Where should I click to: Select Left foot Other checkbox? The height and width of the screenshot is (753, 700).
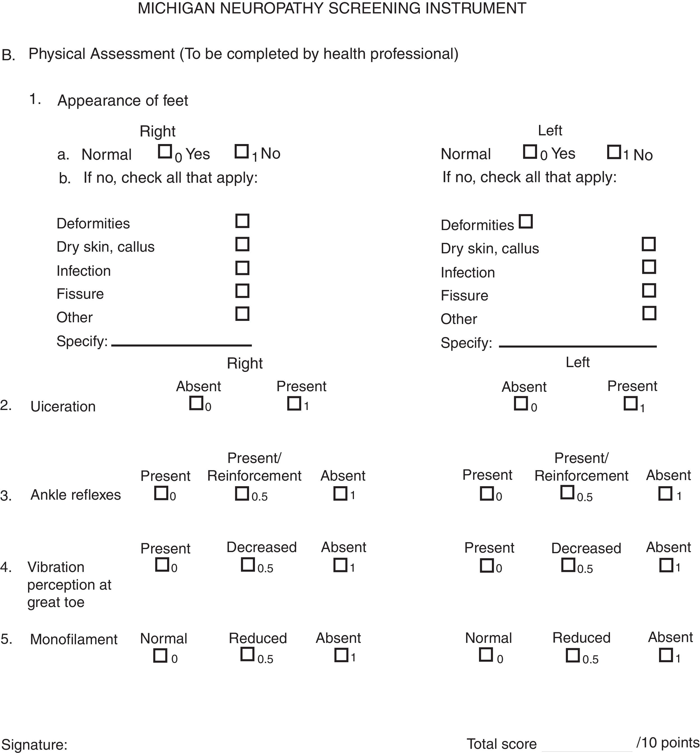649,313
